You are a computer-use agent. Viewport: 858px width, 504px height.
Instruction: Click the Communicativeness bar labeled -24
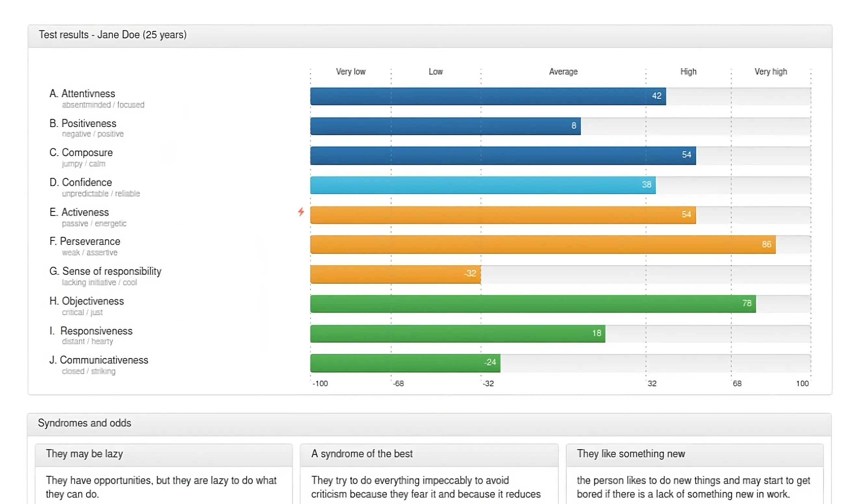click(x=405, y=363)
